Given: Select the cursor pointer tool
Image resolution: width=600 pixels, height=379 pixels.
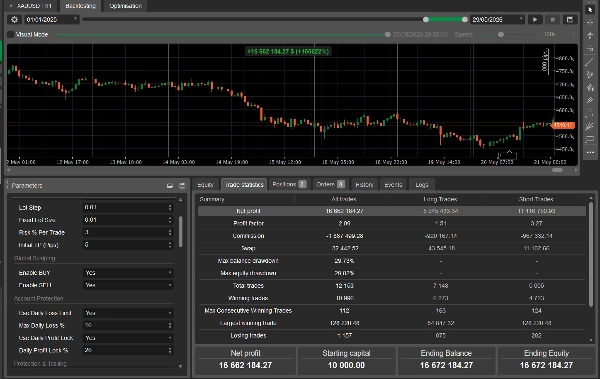Looking at the screenshot, I should click(590, 10).
